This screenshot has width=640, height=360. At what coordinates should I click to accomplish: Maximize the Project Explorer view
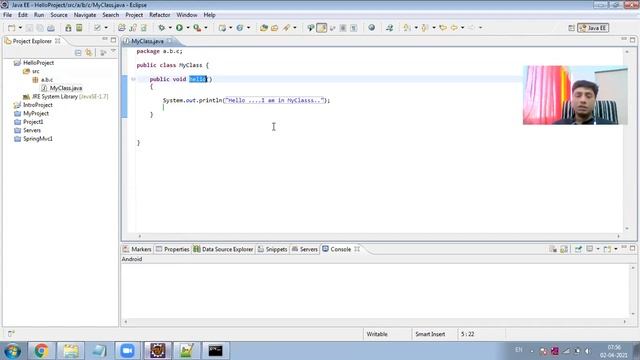[113, 40]
